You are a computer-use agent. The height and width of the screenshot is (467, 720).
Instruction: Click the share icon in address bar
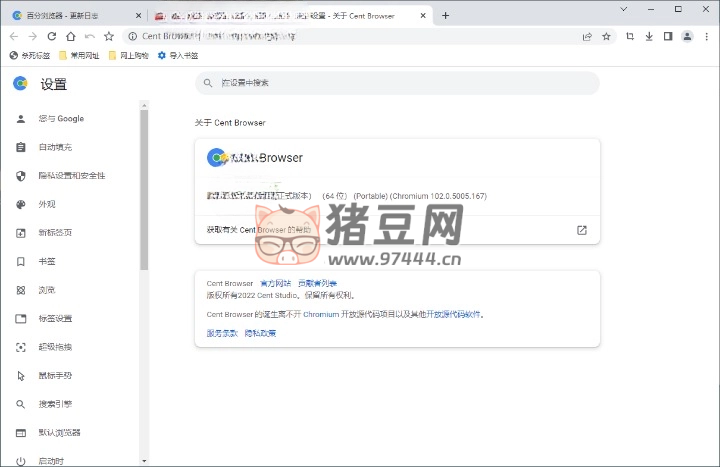(587, 36)
